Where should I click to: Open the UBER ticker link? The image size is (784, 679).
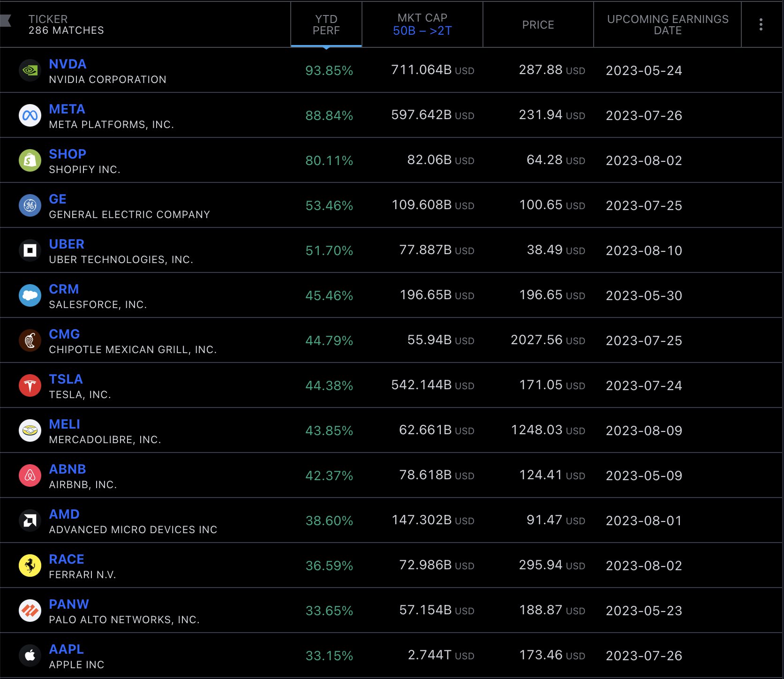pyautogui.click(x=67, y=244)
